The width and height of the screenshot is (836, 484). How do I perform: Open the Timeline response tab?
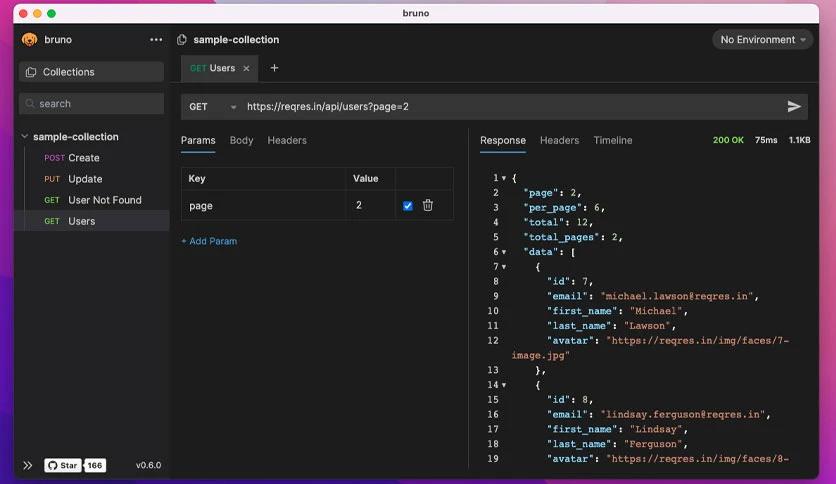coord(613,140)
